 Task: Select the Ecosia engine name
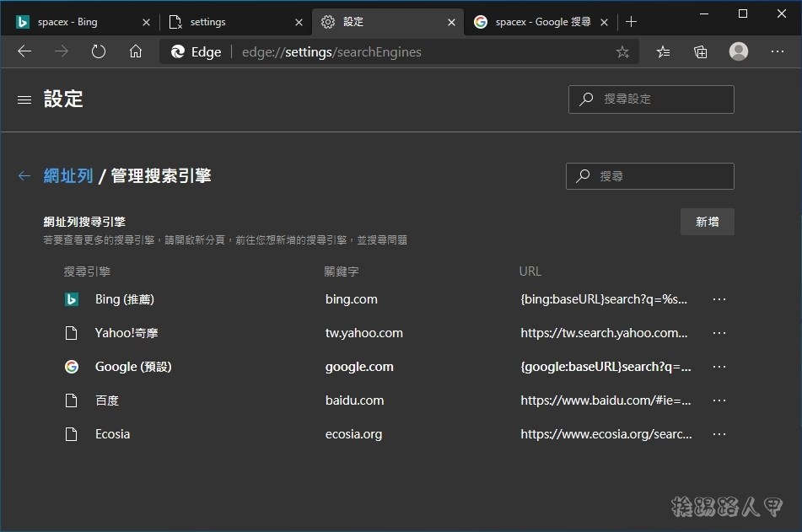pyautogui.click(x=112, y=434)
